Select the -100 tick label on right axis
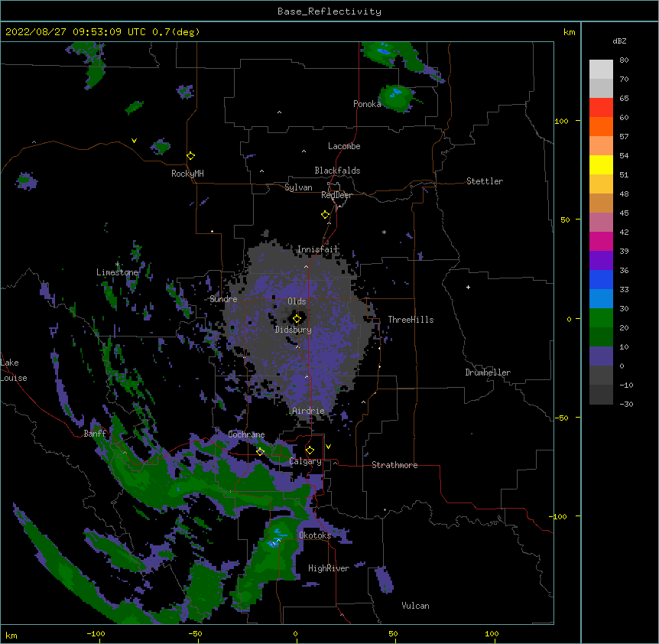 559,516
